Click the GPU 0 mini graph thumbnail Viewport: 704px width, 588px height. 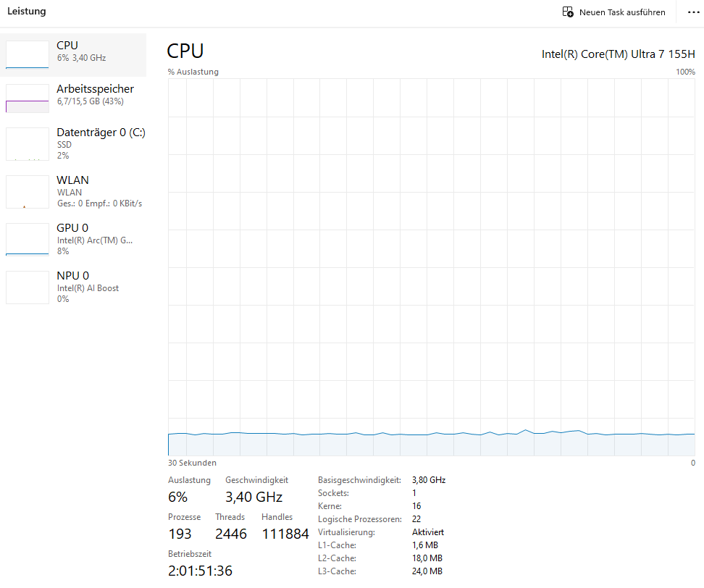click(x=28, y=240)
